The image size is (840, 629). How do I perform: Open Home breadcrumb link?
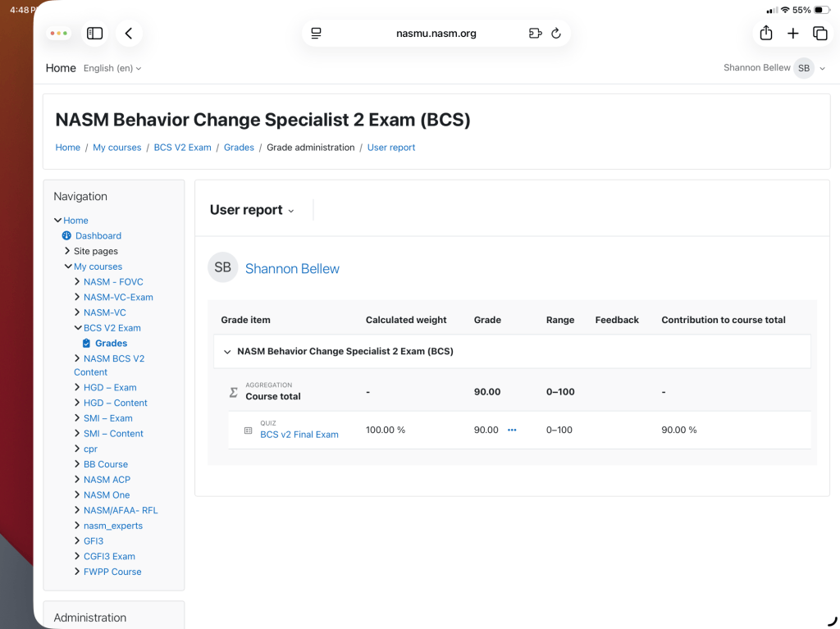pyautogui.click(x=67, y=148)
